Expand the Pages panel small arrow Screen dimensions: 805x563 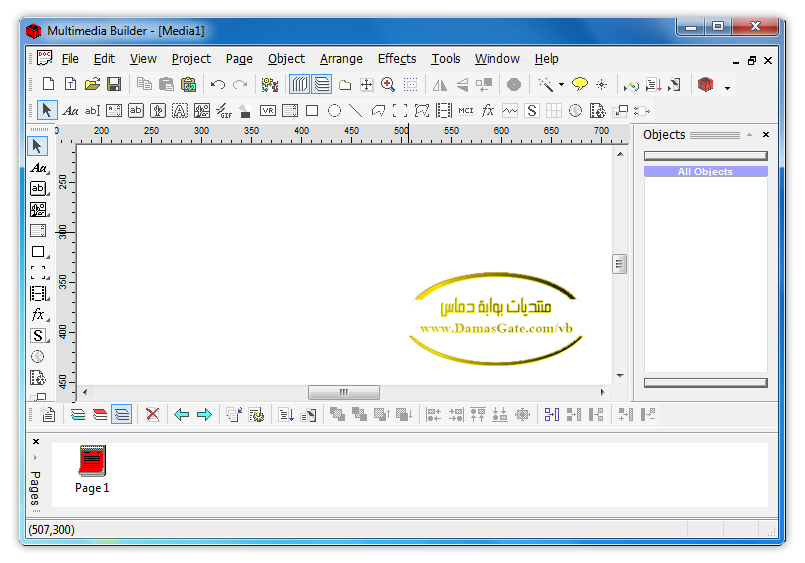coord(35,457)
